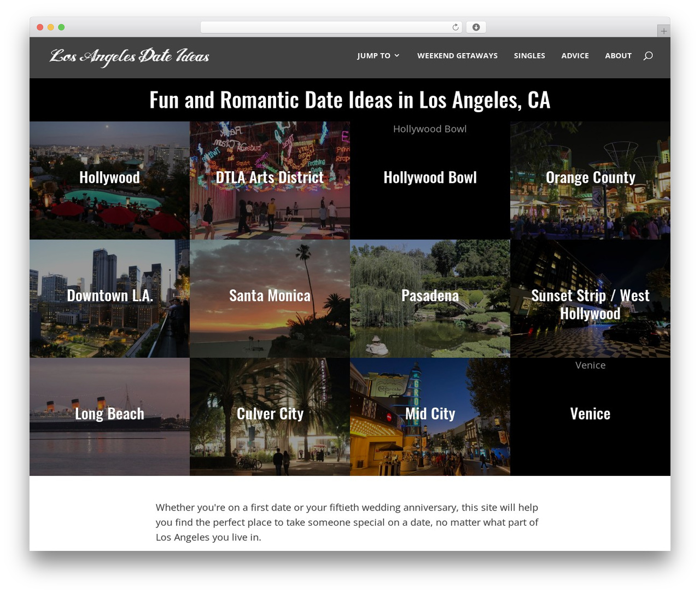Click the paragraph starting 'Whether you're on a first date'
700x593 pixels.
pyautogui.click(x=347, y=522)
